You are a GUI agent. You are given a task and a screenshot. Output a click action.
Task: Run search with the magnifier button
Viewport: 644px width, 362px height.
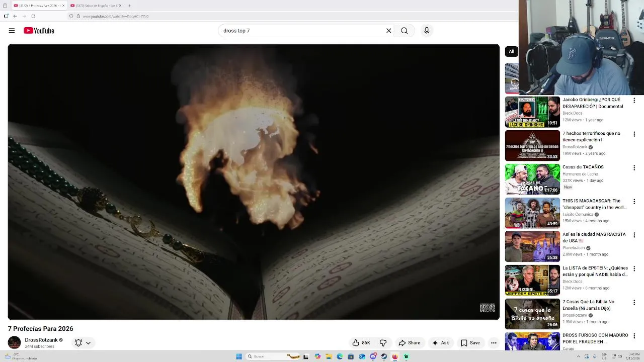point(404,31)
